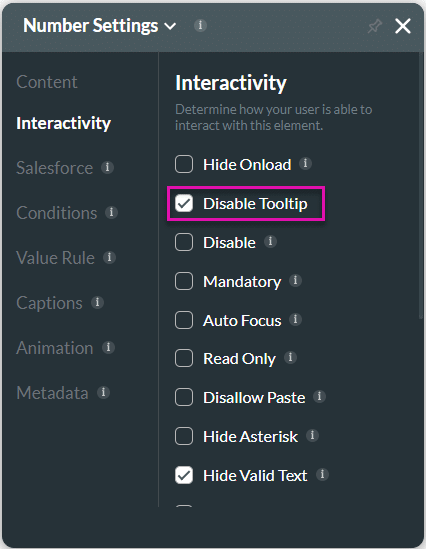Image resolution: width=426 pixels, height=549 pixels.
Task: Select the Animation tab
Action: tap(55, 348)
